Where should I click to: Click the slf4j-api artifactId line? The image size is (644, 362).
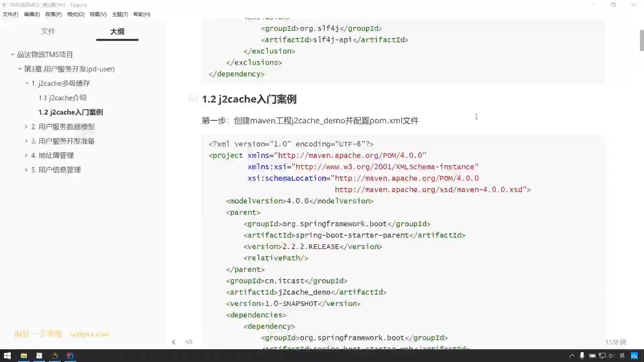pyautogui.click(x=334, y=40)
